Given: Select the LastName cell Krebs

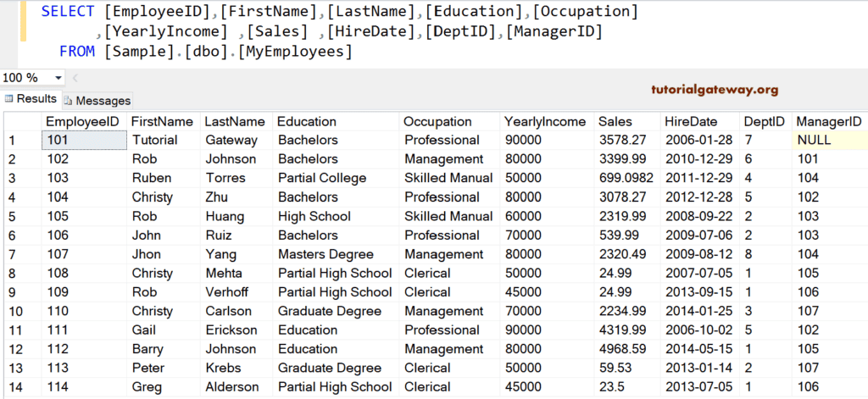Looking at the screenshot, I should [x=236, y=368].
